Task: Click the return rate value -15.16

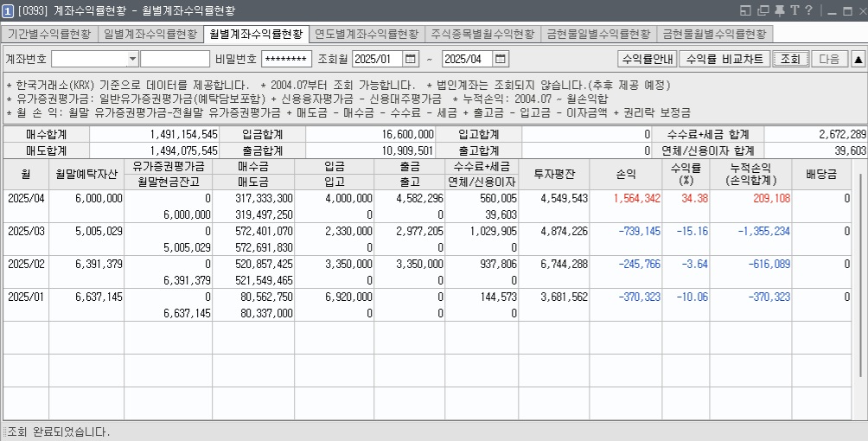Action: (x=692, y=231)
